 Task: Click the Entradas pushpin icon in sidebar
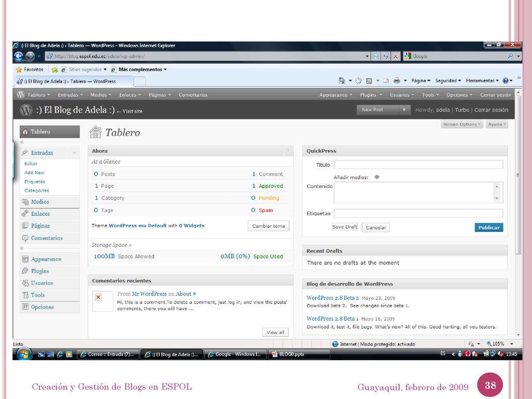pyautogui.click(x=25, y=153)
